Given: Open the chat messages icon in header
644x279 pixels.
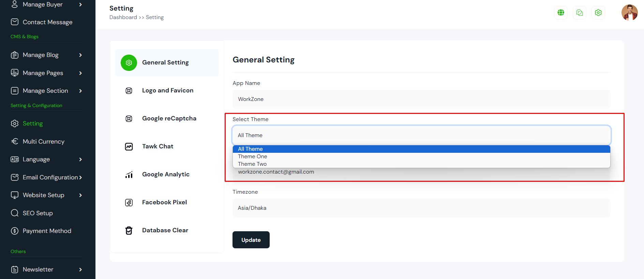Looking at the screenshot, I should pos(579,13).
